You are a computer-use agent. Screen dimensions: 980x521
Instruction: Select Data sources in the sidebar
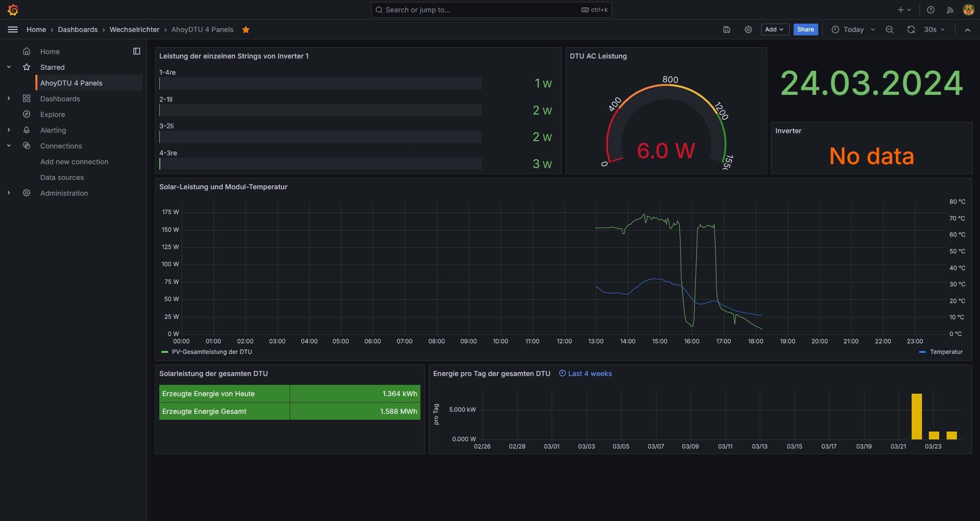click(x=62, y=177)
